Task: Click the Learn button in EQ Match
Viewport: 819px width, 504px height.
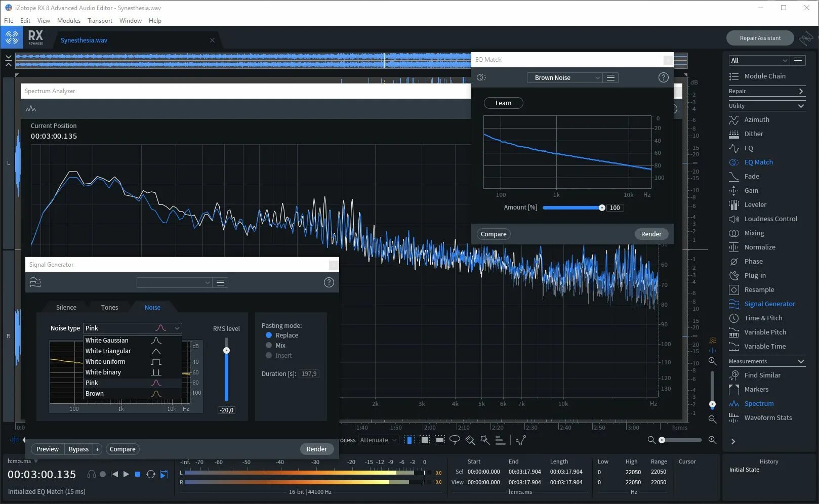Action: click(503, 103)
